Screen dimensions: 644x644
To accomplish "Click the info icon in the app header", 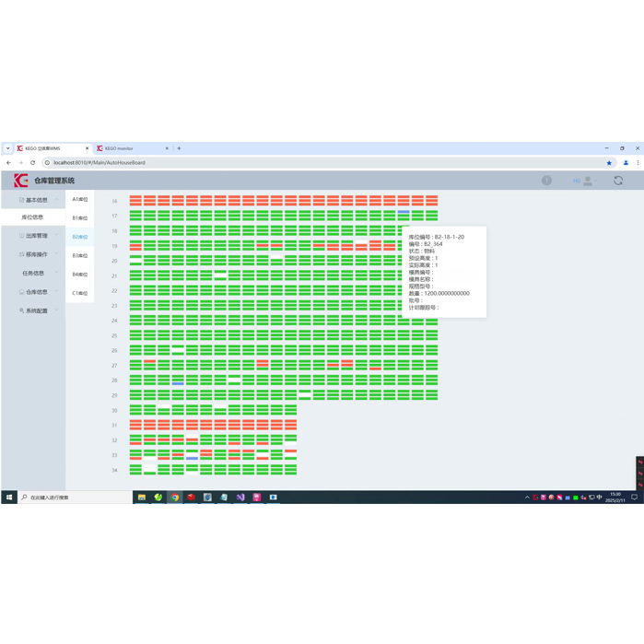I will pyautogui.click(x=546, y=181).
